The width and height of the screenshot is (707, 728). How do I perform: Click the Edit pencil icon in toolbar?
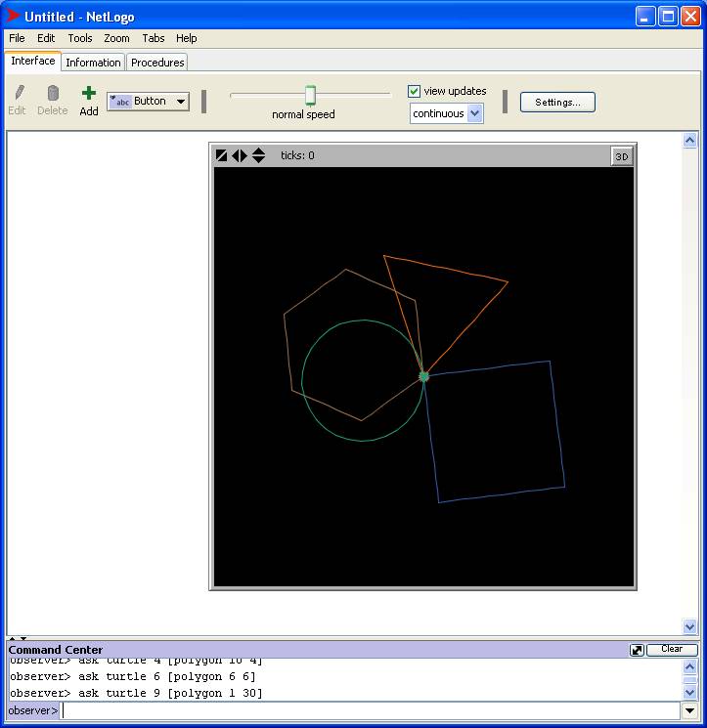point(19,93)
